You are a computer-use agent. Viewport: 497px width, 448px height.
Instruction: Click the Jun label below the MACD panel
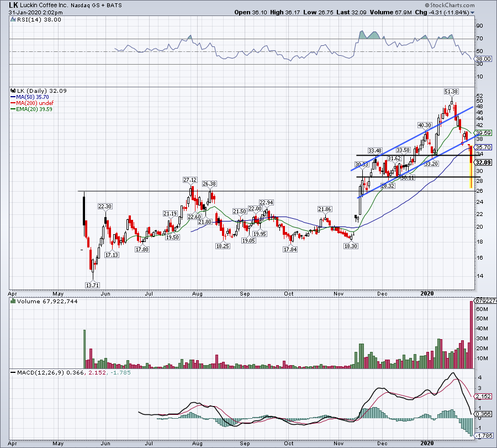(105, 443)
